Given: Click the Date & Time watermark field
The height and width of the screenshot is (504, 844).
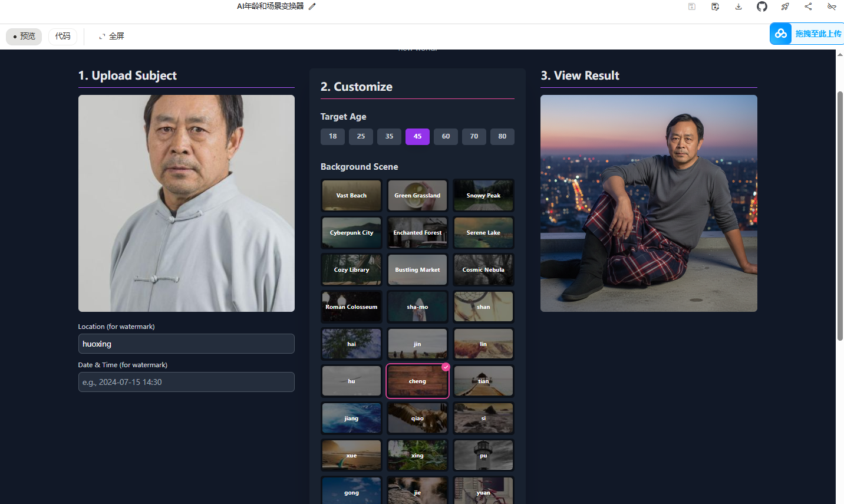Looking at the screenshot, I should [x=186, y=382].
